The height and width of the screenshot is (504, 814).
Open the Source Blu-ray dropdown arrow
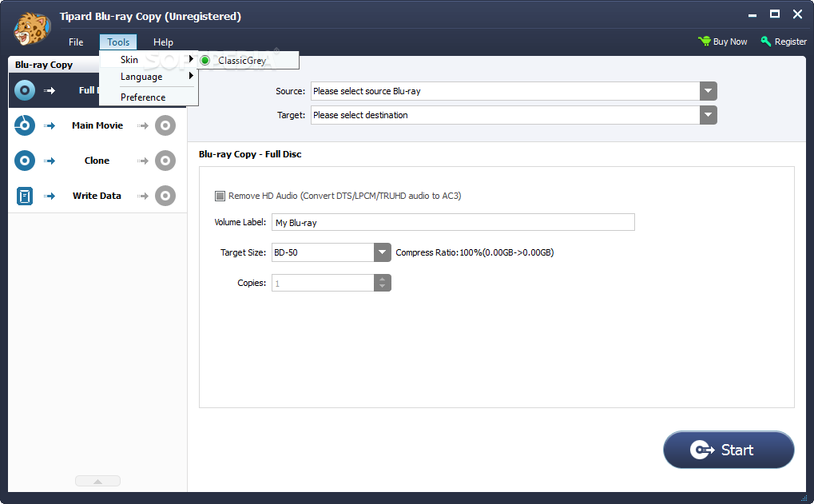[x=708, y=91]
